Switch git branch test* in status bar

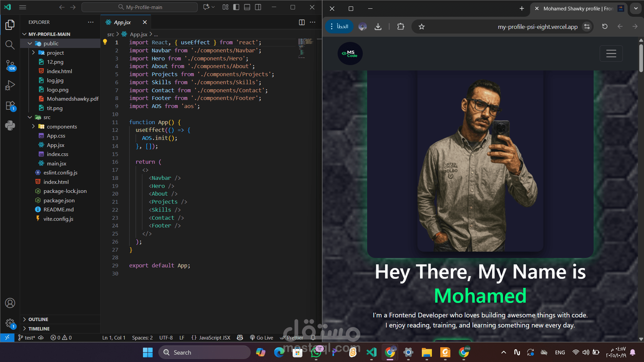[27, 338]
